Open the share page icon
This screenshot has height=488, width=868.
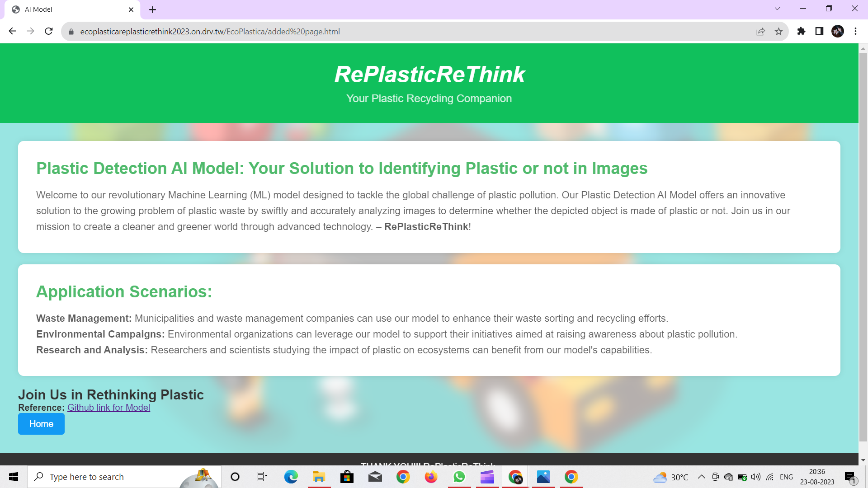click(760, 31)
